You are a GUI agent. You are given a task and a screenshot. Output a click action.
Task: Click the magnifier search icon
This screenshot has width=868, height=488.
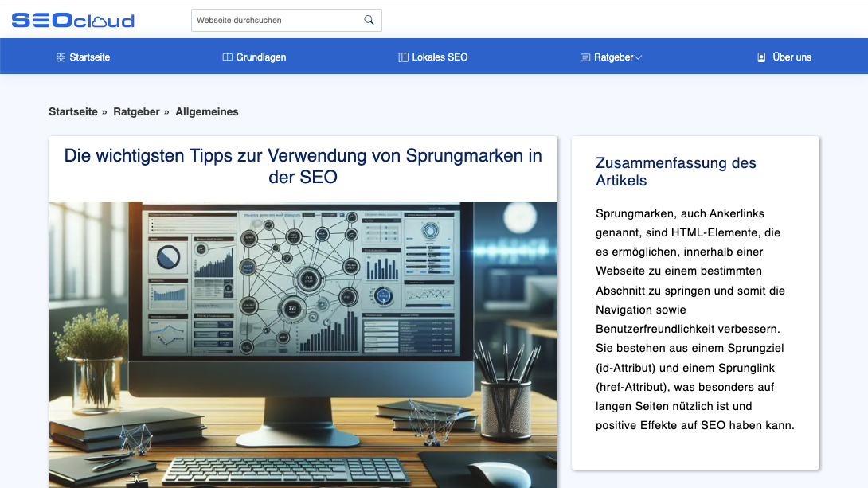pyautogui.click(x=369, y=20)
